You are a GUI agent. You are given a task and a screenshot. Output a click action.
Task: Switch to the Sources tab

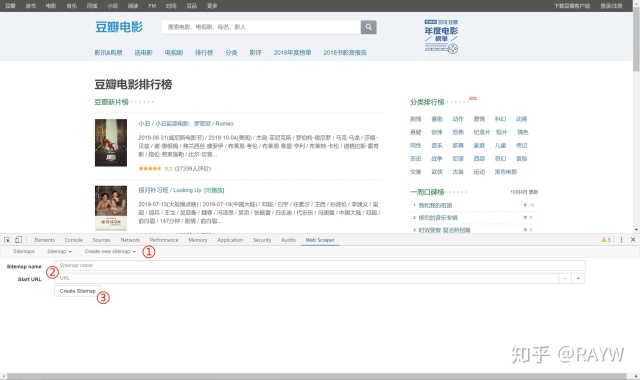[101, 240]
